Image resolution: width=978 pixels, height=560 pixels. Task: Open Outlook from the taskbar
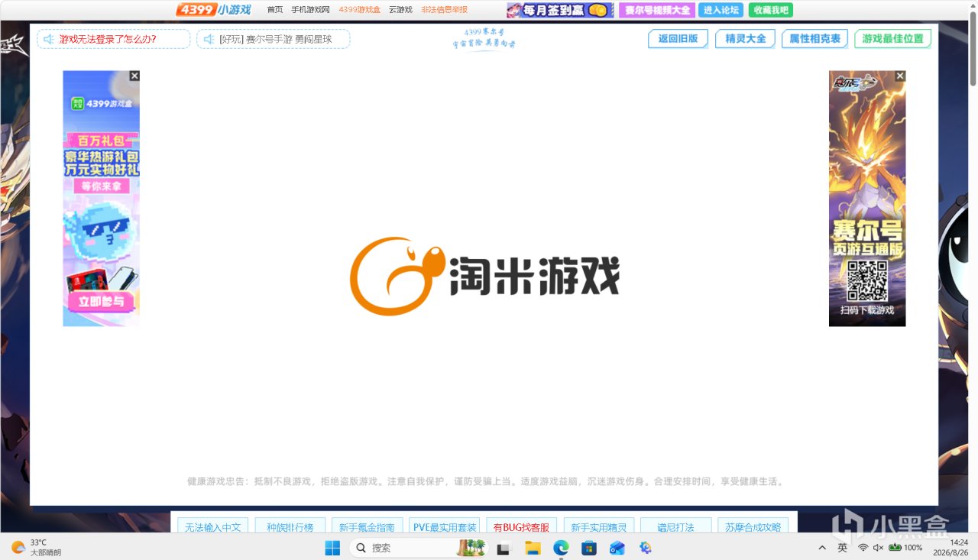click(617, 547)
